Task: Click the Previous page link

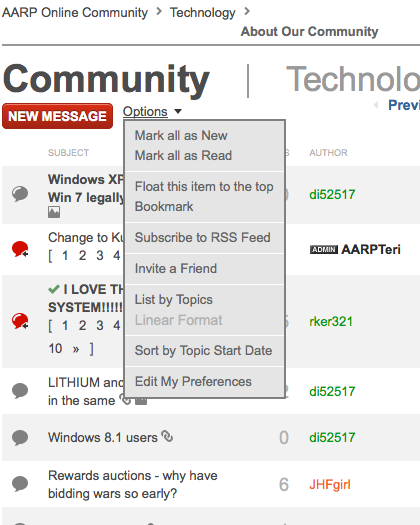Action: tap(404, 105)
